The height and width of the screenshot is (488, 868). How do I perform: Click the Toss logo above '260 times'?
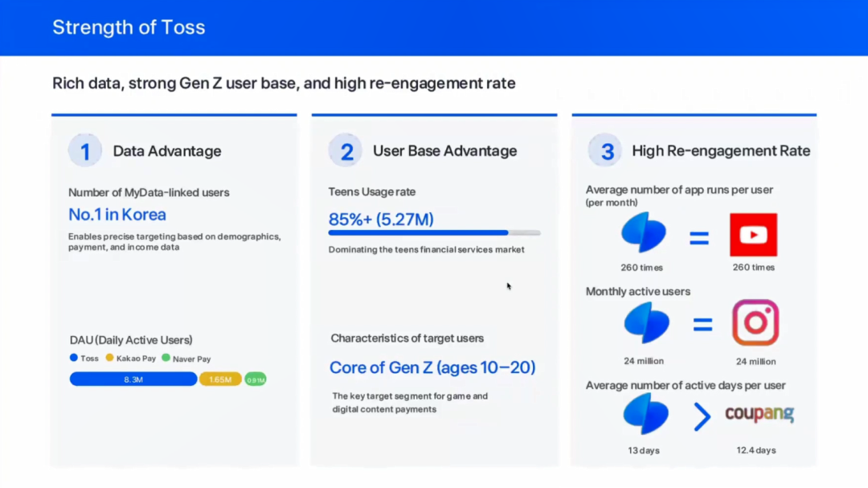pos(643,232)
